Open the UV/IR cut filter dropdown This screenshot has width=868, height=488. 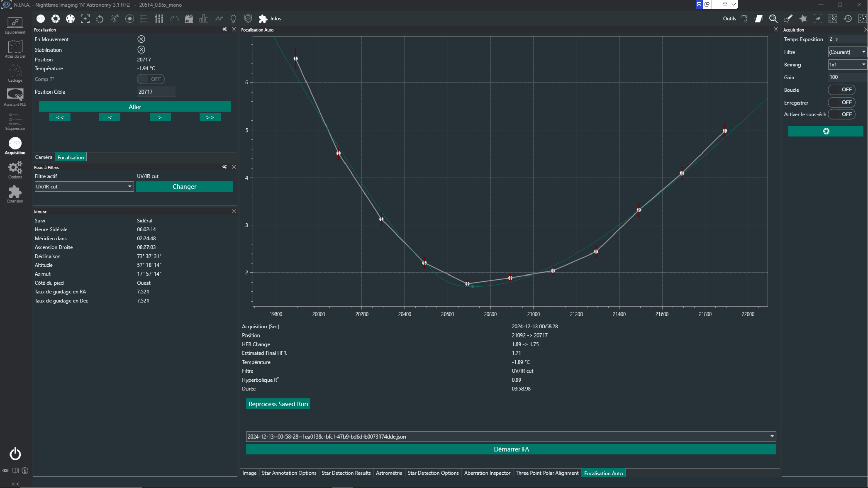click(84, 187)
